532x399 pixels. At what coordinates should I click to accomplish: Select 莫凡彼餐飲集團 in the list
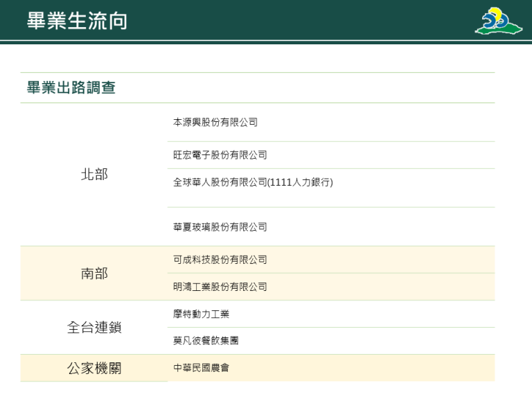[x=206, y=342]
